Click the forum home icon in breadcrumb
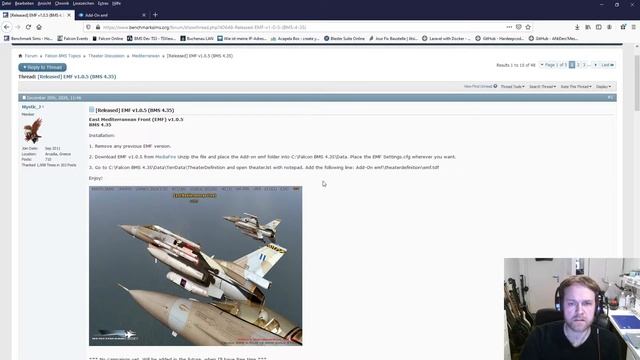640x360 pixels. tap(20, 56)
